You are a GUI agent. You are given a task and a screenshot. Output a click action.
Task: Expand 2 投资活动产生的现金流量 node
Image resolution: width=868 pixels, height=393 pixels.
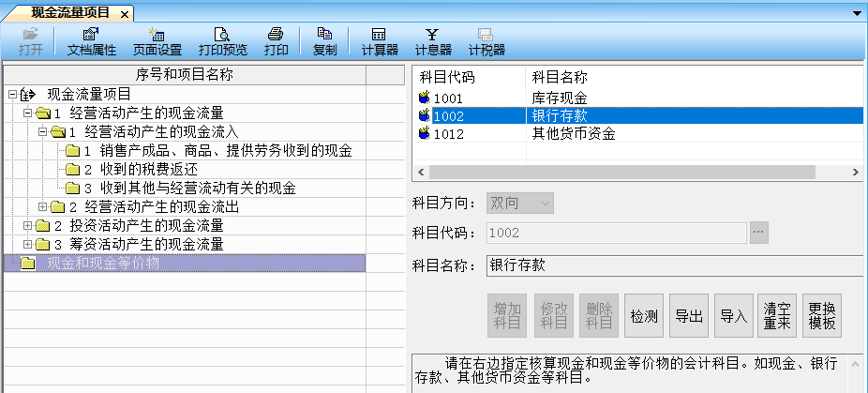[28, 226]
